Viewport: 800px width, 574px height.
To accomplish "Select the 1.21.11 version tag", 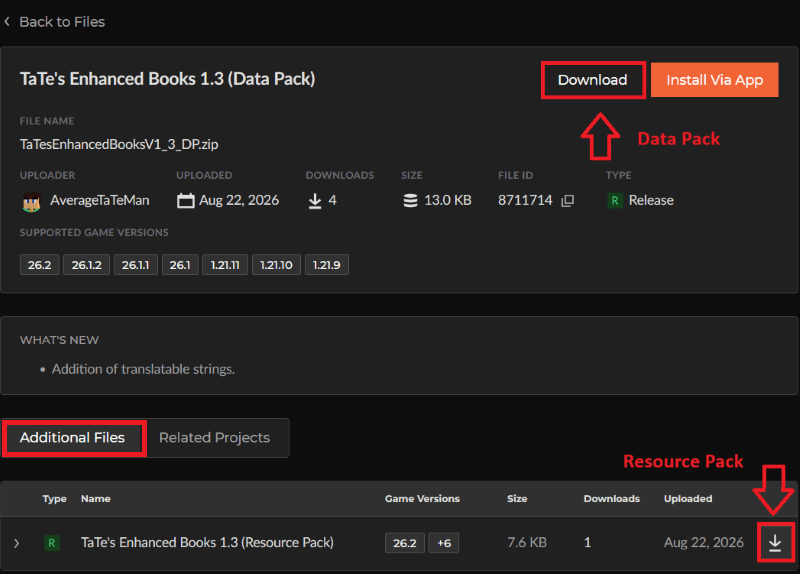I will pos(225,265).
